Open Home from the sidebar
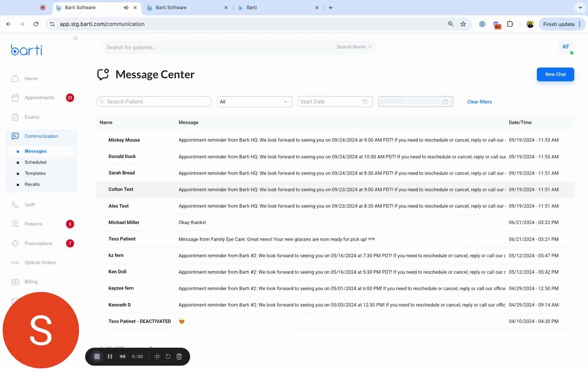Image resolution: width=588 pixels, height=371 pixels. point(31,79)
